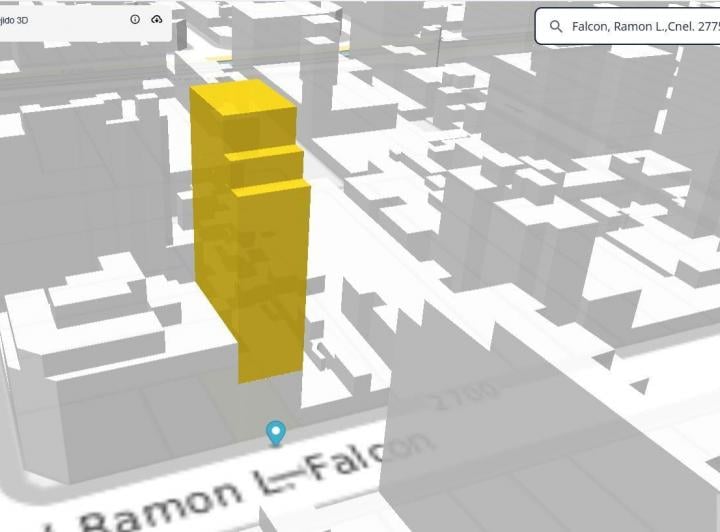Click the 'jido 3D' panel title text

tap(14, 20)
